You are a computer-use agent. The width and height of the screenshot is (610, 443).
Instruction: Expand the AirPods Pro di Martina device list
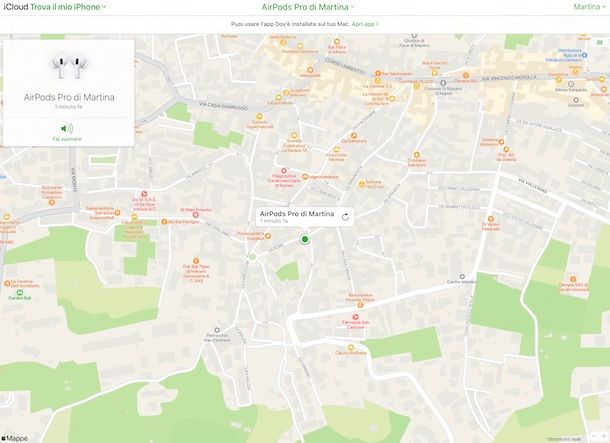coord(308,7)
